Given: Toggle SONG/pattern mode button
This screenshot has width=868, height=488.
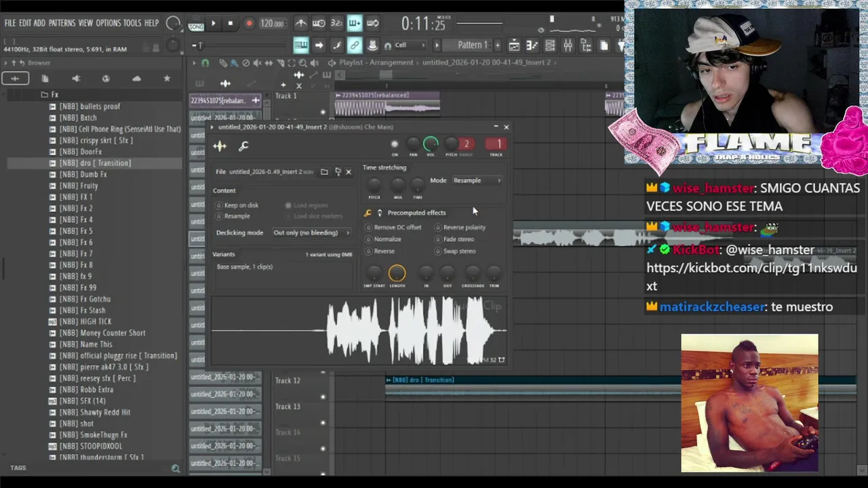Looking at the screenshot, I should (196, 26).
